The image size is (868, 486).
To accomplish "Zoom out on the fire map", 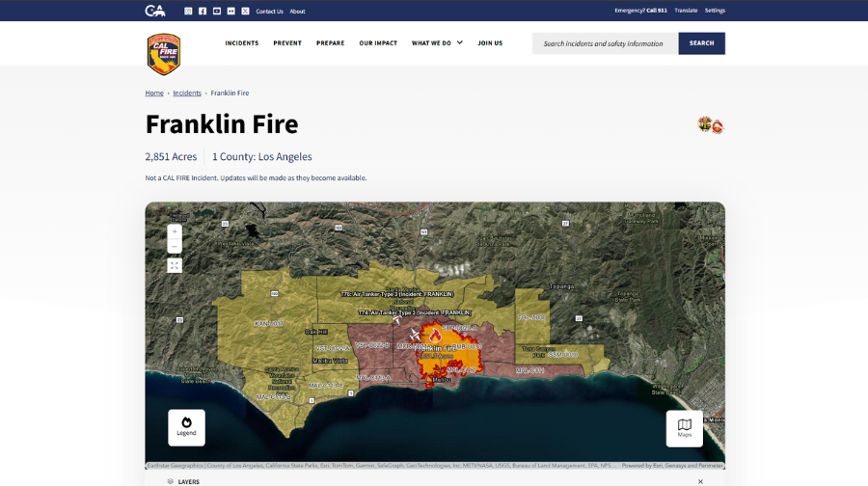I will point(175,247).
